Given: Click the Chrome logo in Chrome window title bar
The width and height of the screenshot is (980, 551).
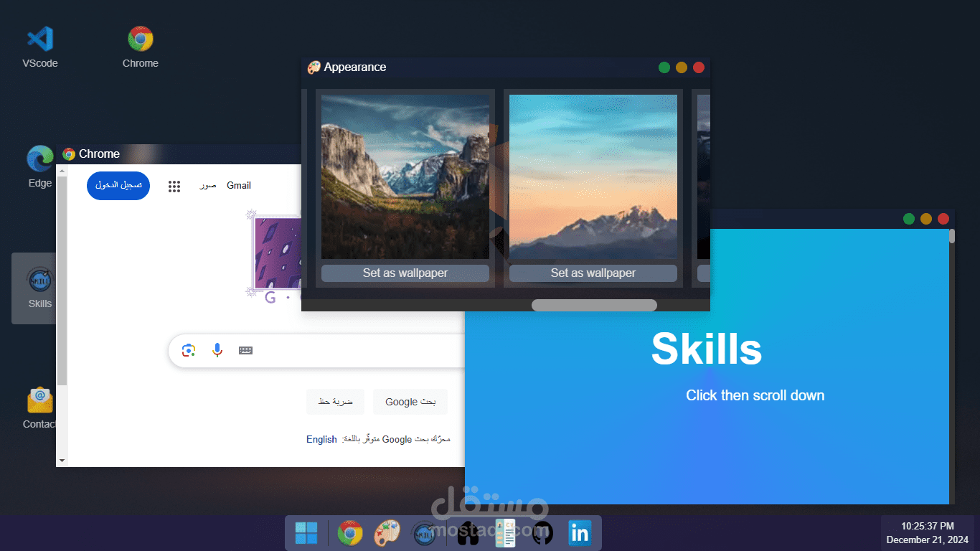Looking at the screenshot, I should point(69,154).
